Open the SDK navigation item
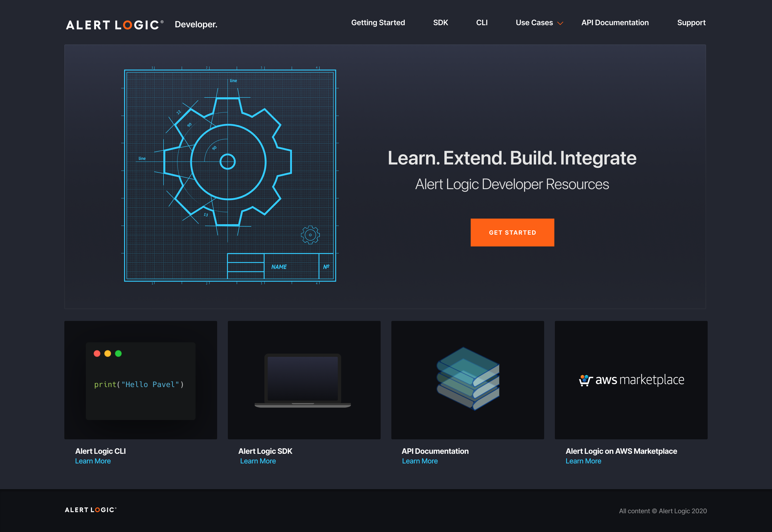This screenshot has height=532, width=772. point(440,23)
